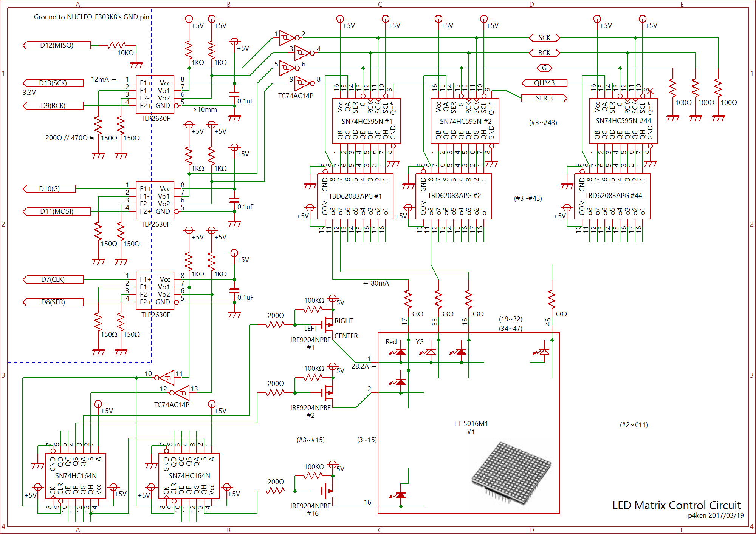Click the D7(CLK) port label
This screenshot has height=534, width=756.
[53, 279]
